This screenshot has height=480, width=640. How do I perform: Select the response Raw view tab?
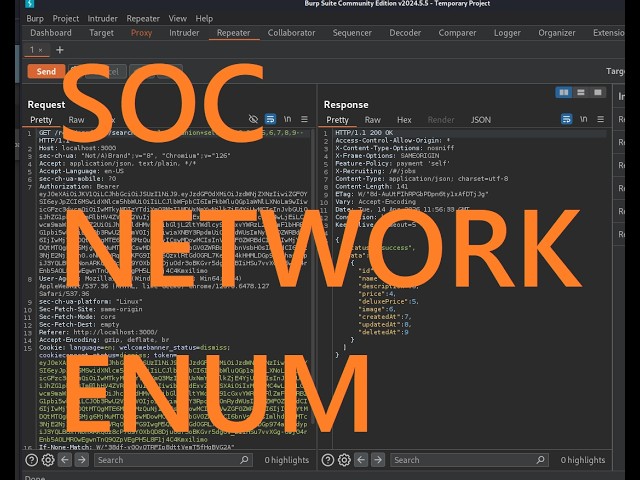[372, 120]
